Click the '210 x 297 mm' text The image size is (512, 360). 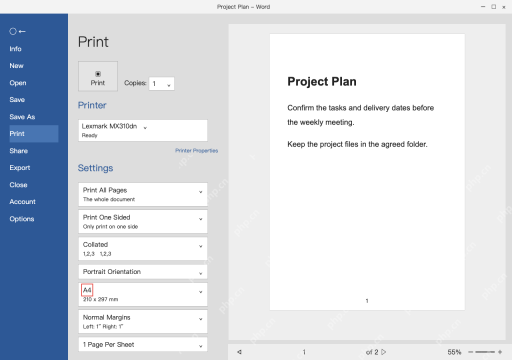(100, 299)
